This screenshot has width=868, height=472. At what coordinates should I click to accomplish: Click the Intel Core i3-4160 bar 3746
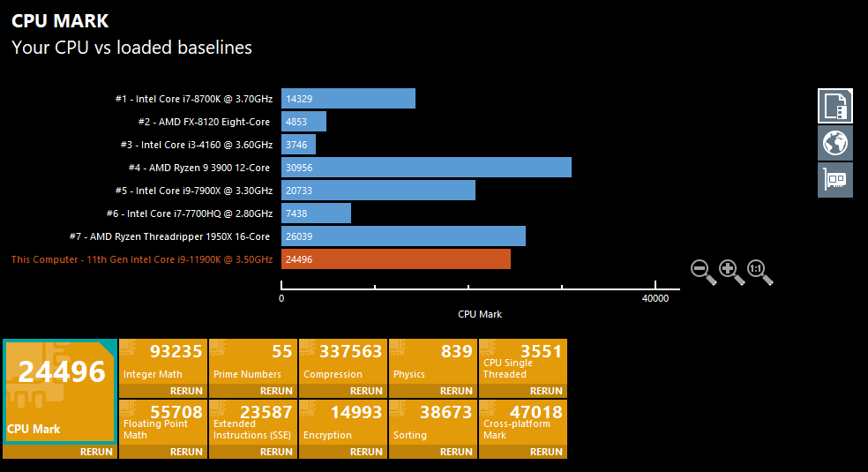point(298,145)
